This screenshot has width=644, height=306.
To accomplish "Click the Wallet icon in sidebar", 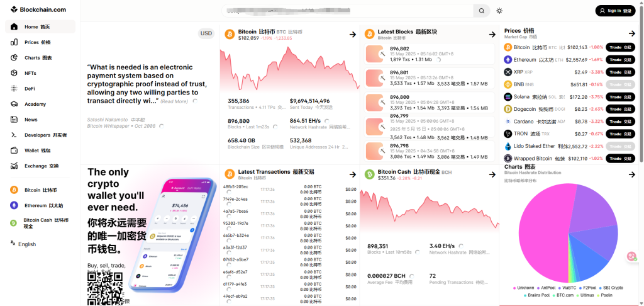I will point(14,150).
